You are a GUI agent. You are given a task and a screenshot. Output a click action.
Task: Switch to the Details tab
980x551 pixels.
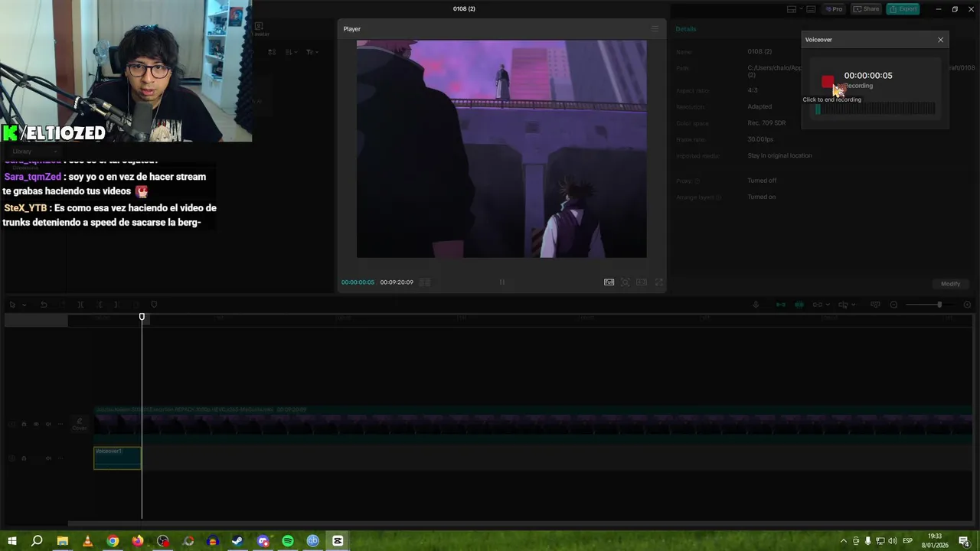pyautogui.click(x=686, y=29)
